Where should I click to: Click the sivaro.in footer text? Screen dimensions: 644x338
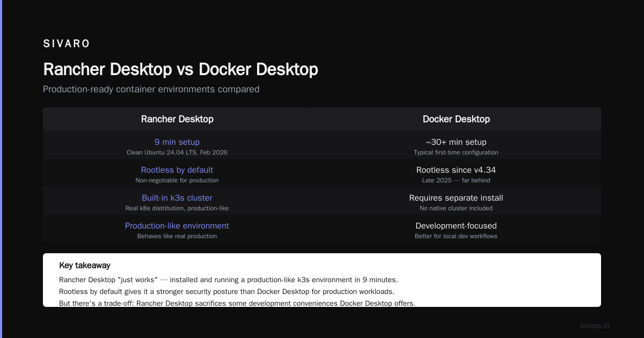(595, 326)
